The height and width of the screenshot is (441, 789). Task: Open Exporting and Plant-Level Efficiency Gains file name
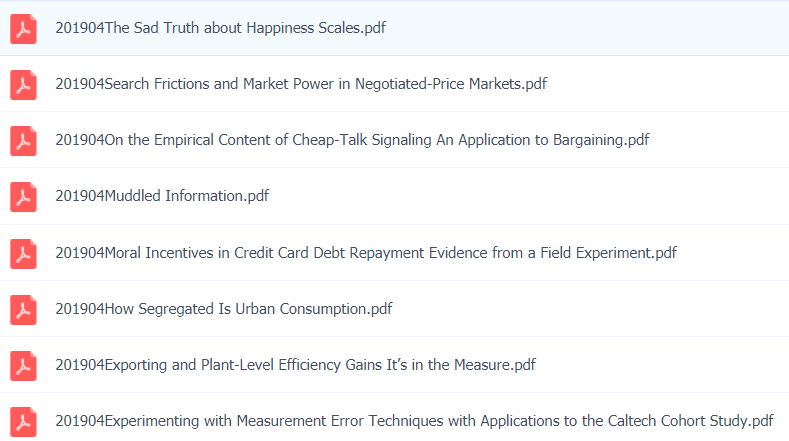[x=295, y=365]
